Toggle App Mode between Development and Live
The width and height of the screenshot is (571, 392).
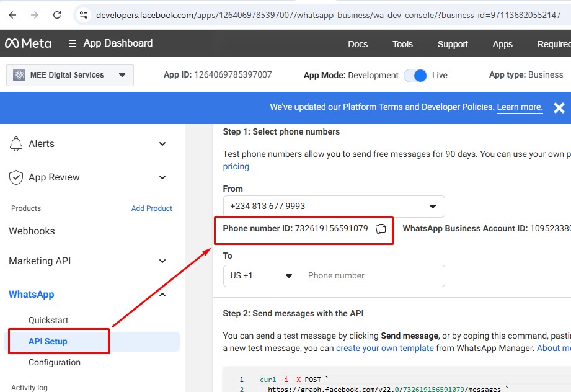click(415, 76)
